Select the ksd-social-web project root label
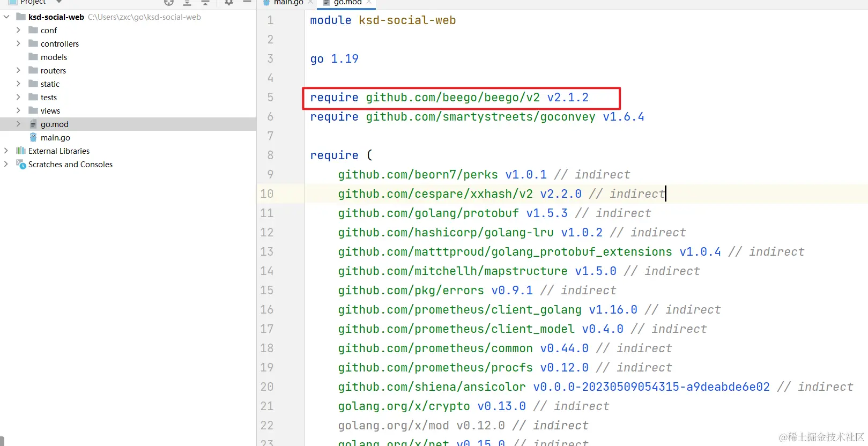The height and width of the screenshot is (446, 868). [56, 17]
